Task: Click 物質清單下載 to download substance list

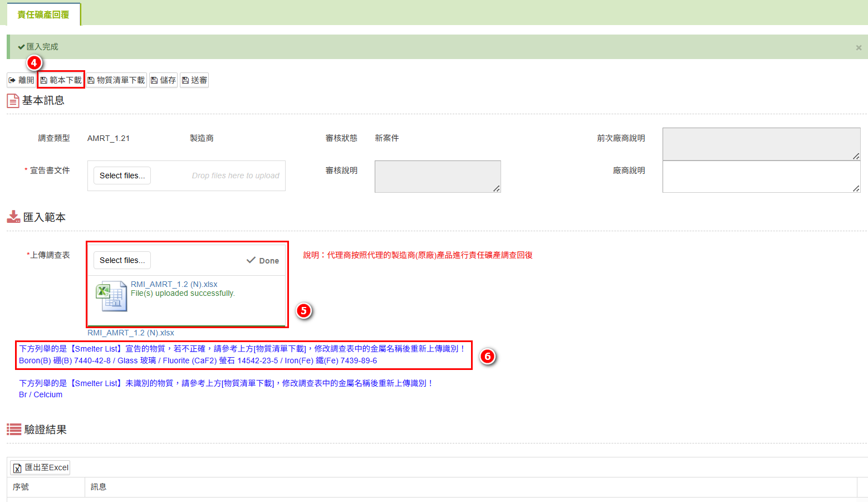Action: 116,80
